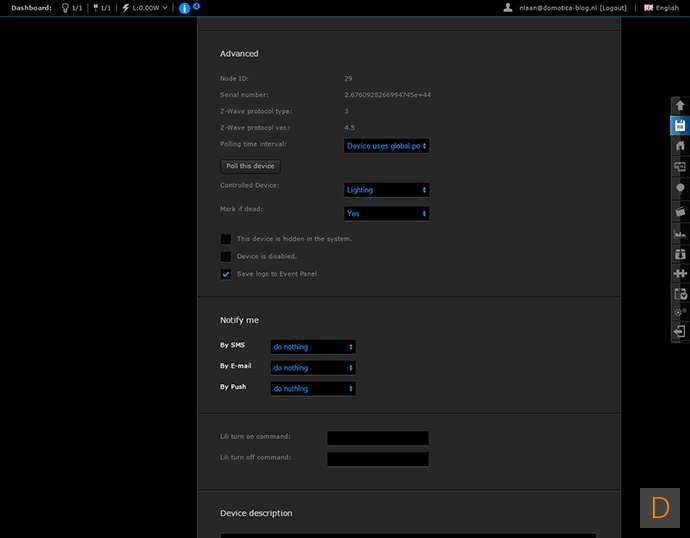Open the 'Mark if dead' dropdown

tap(386, 213)
